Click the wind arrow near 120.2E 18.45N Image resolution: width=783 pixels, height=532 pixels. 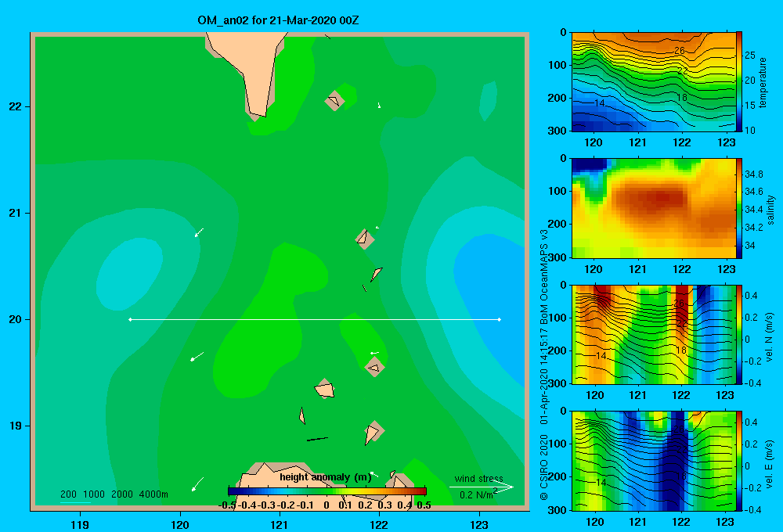(x=198, y=484)
